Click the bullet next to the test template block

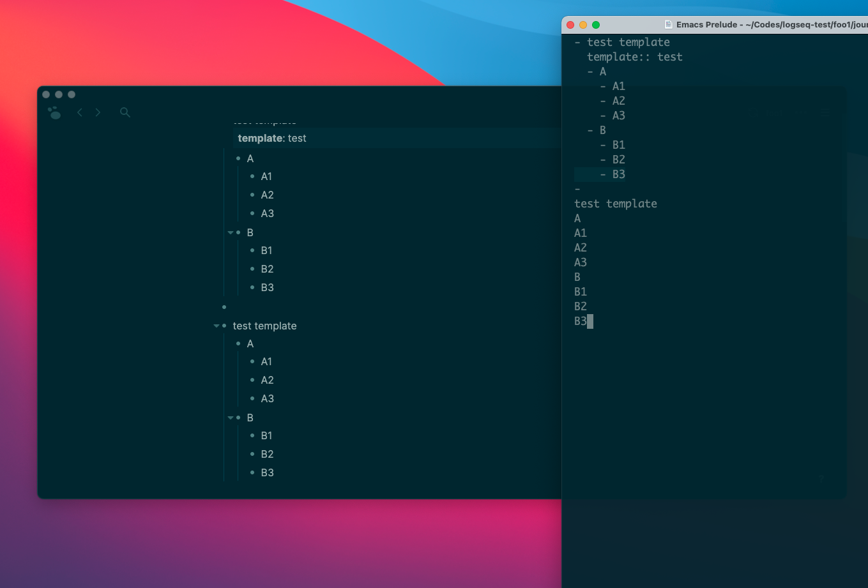pyautogui.click(x=225, y=326)
